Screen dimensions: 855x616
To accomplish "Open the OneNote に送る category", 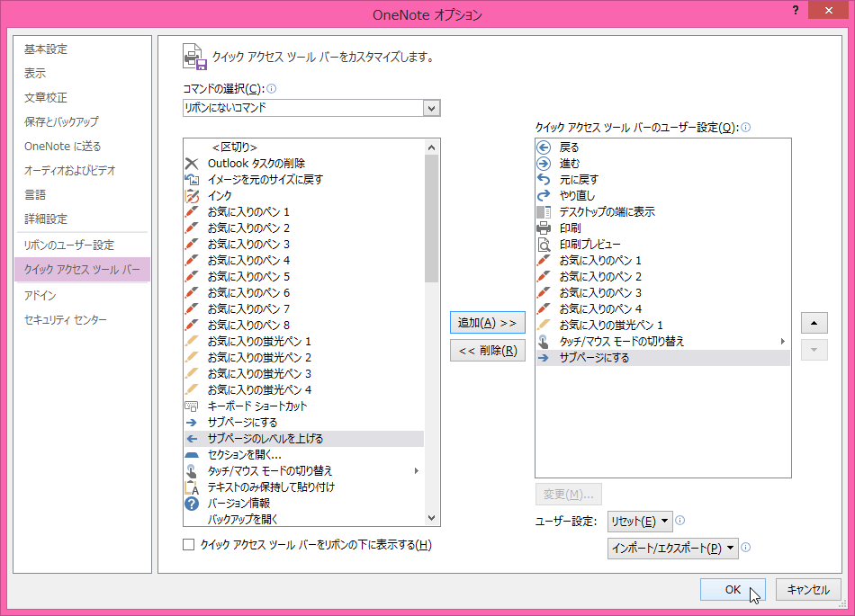I will click(63, 146).
